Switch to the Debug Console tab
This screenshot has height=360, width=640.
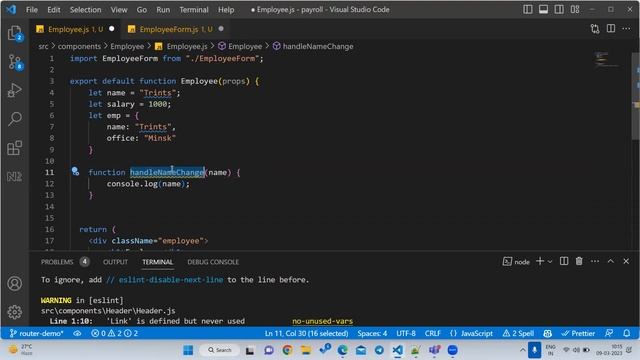pyautogui.click(x=213, y=262)
